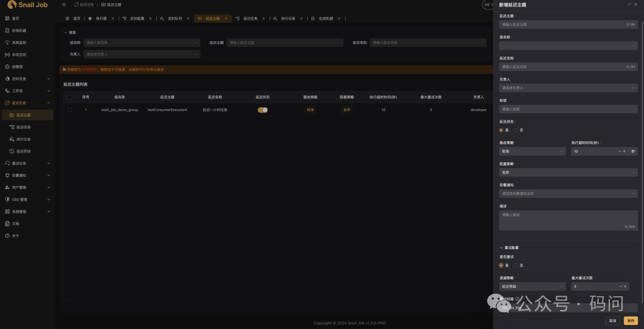Close the 执行记录 tab

tap(302, 18)
